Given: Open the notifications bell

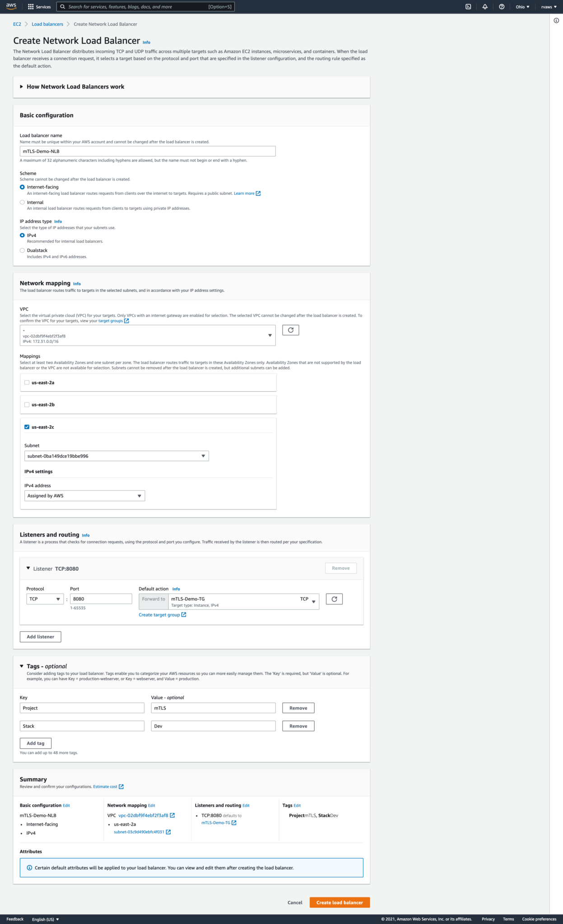Looking at the screenshot, I should (x=485, y=7).
